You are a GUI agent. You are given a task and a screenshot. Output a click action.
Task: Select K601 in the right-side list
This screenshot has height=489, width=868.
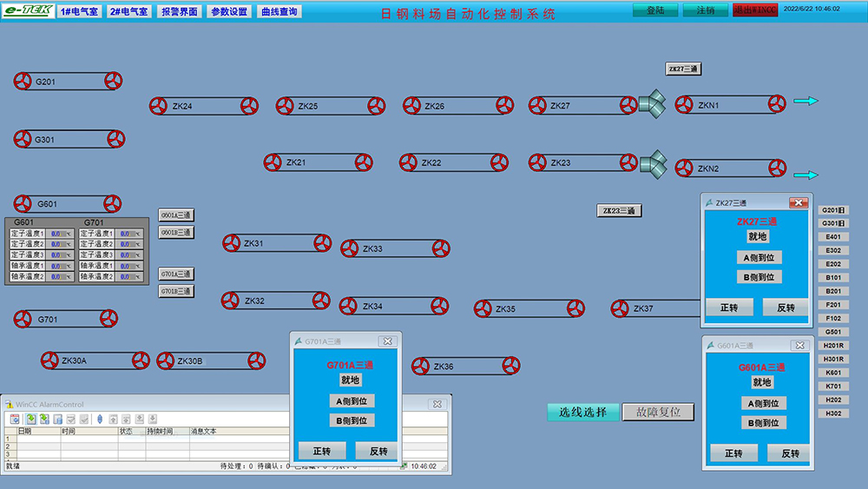[833, 373]
